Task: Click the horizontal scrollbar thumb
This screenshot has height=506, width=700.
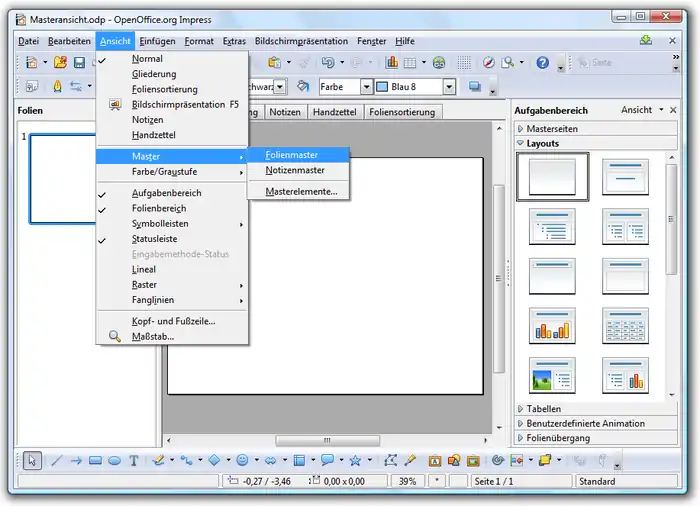Action: click(327, 440)
